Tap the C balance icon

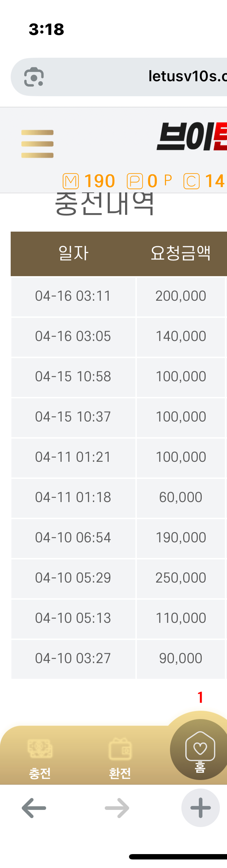(191, 181)
